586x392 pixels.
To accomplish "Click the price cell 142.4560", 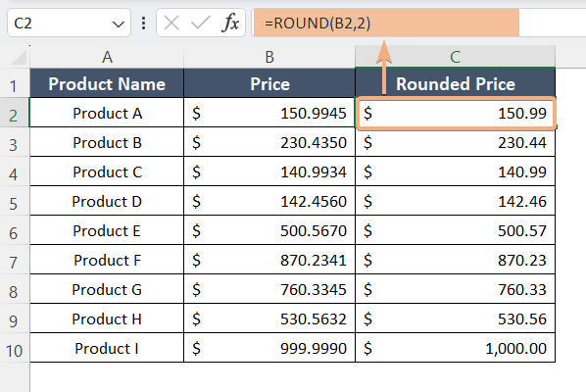I will point(269,201).
